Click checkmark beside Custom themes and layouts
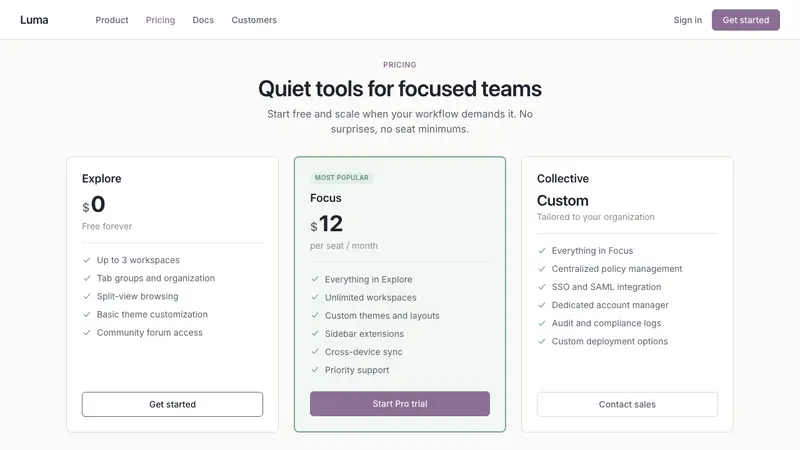Image resolution: width=800 pixels, height=450 pixels. click(315, 315)
